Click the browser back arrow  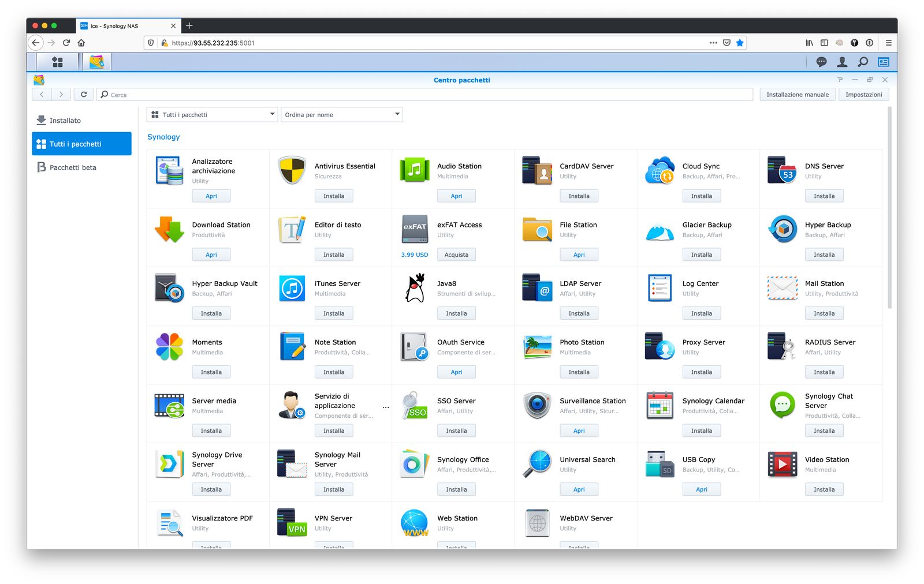pos(36,43)
